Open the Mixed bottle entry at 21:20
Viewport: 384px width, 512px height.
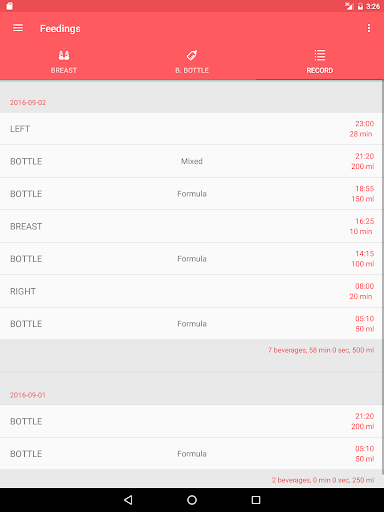pyautogui.click(x=191, y=161)
